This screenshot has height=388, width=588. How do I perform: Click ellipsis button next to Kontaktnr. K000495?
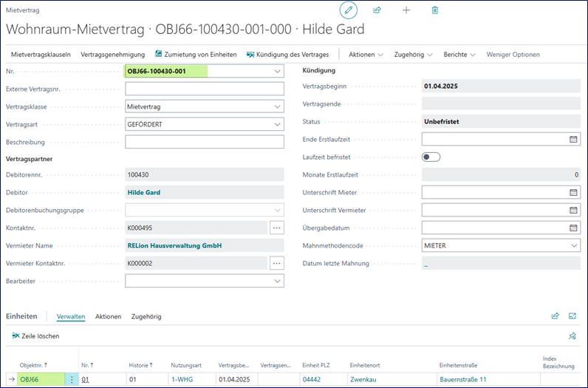tap(277, 228)
